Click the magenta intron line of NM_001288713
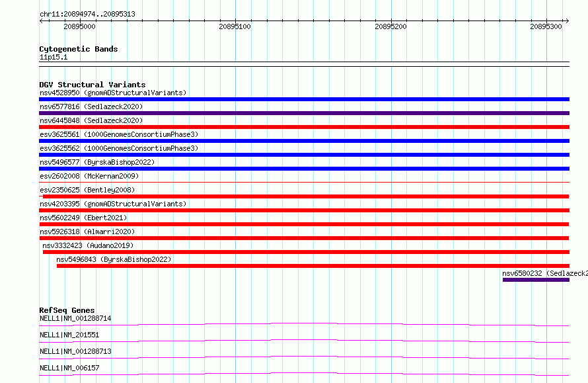This screenshot has height=383, width=588. coord(304,357)
